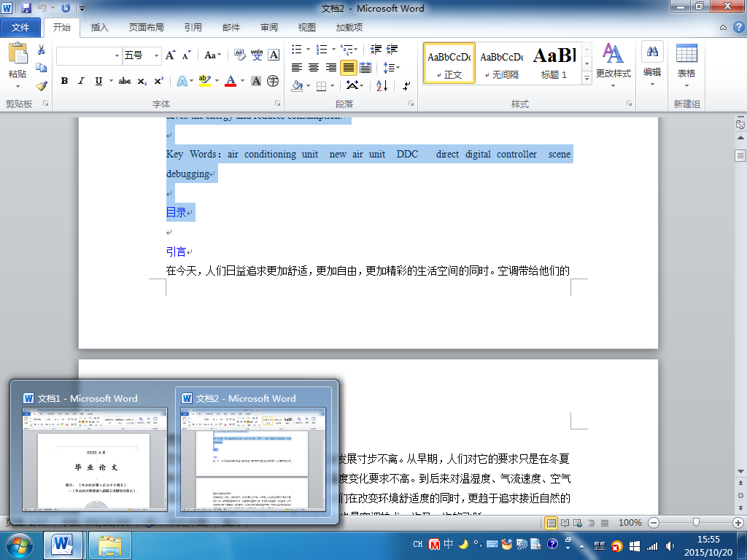Click the 表格 Table button
The width and height of the screenshot is (747, 560).
tap(686, 65)
